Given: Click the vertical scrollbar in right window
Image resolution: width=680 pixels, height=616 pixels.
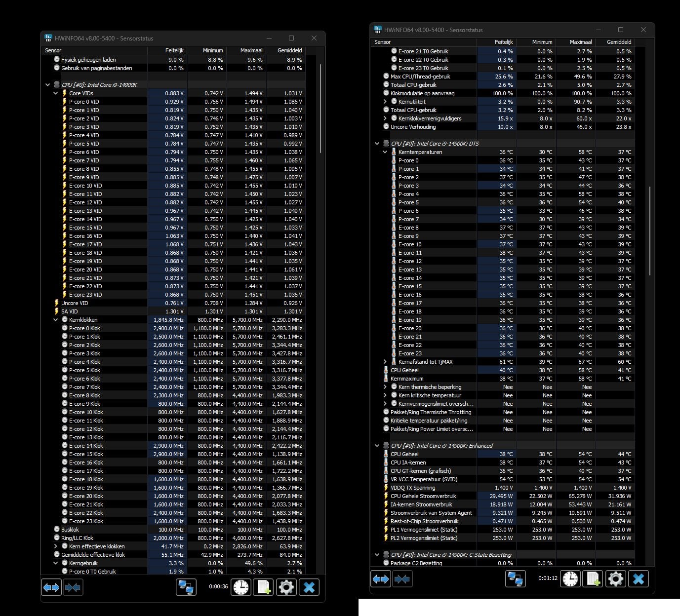Looking at the screenshot, I should point(650,231).
